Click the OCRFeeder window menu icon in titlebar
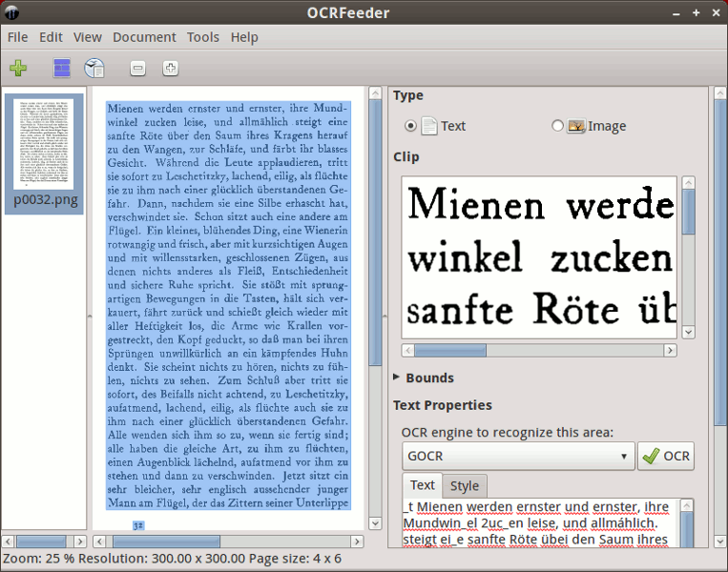The height and width of the screenshot is (572, 728). (x=11, y=12)
